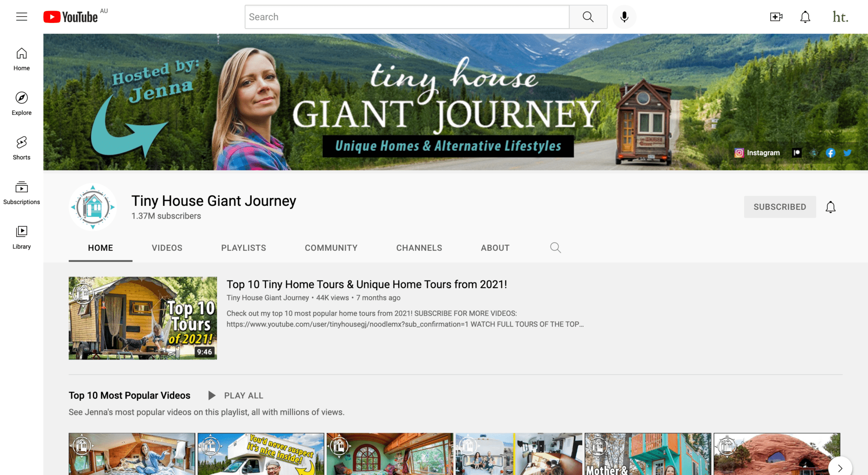Click the small website icon beside Patreon

[814, 153]
